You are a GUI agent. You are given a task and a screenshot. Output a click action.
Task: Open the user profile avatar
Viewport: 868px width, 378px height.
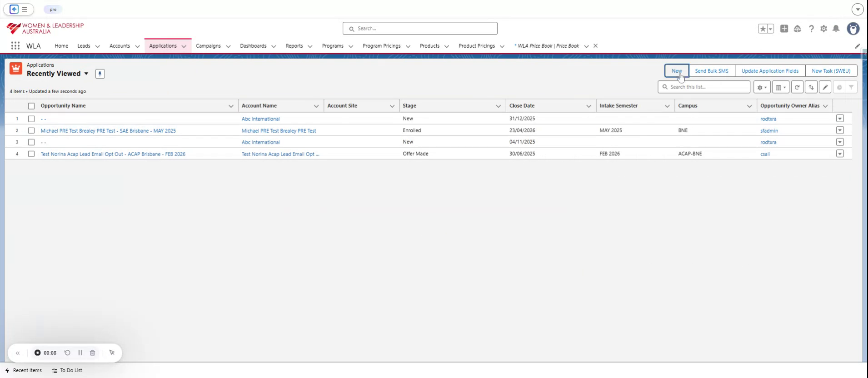pos(853,29)
